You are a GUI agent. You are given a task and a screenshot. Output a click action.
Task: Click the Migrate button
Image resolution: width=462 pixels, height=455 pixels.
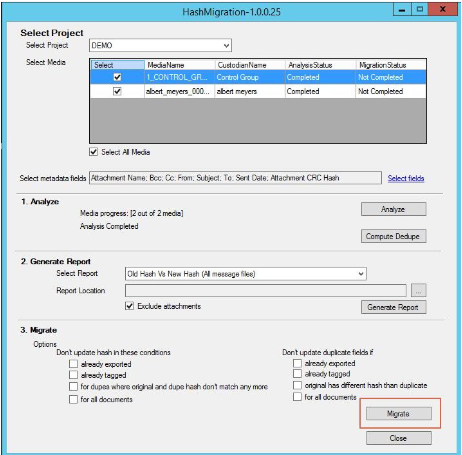click(x=399, y=414)
